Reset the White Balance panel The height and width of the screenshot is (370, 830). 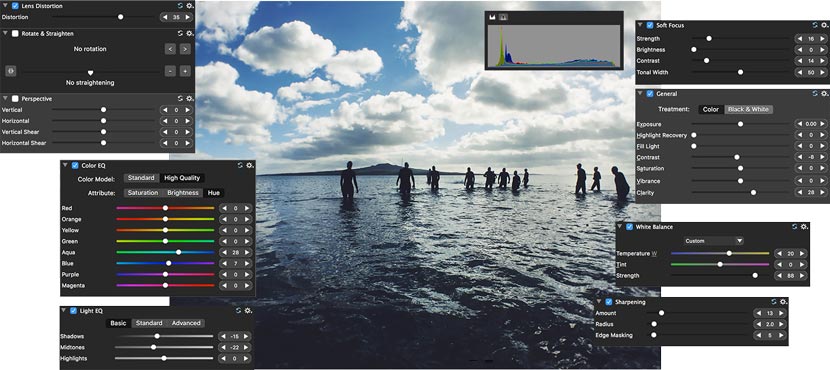(795, 227)
